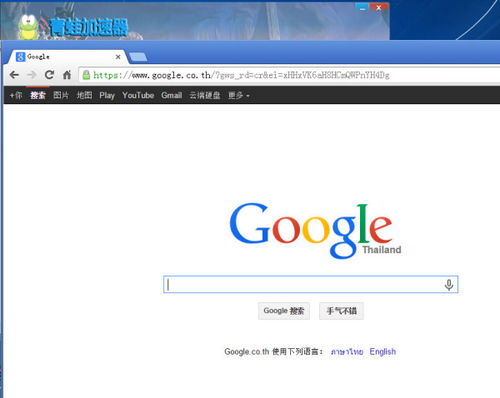Click the Google Thailand logo
Image resolution: width=500 pixels, height=398 pixels.
(315, 231)
